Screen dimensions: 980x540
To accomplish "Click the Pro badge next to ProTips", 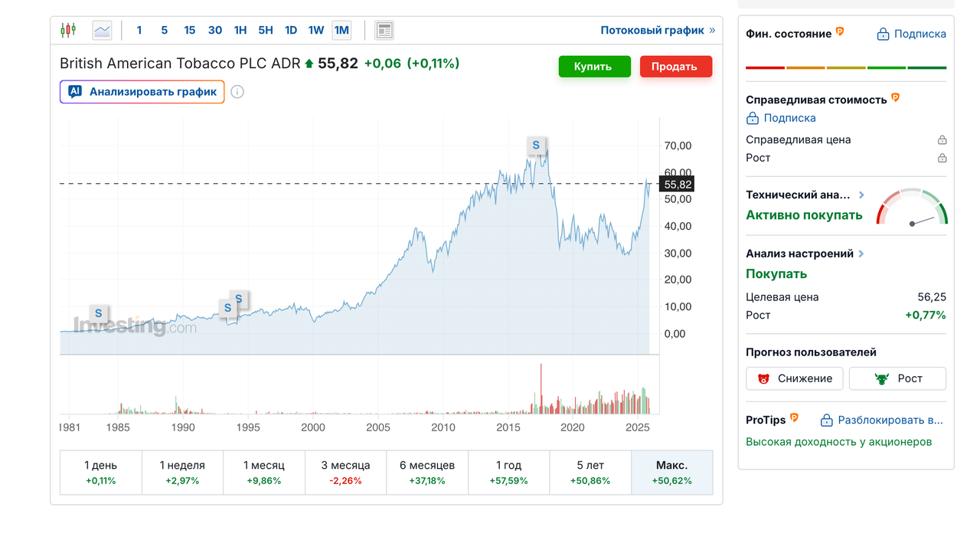I will pyautogui.click(x=794, y=418).
